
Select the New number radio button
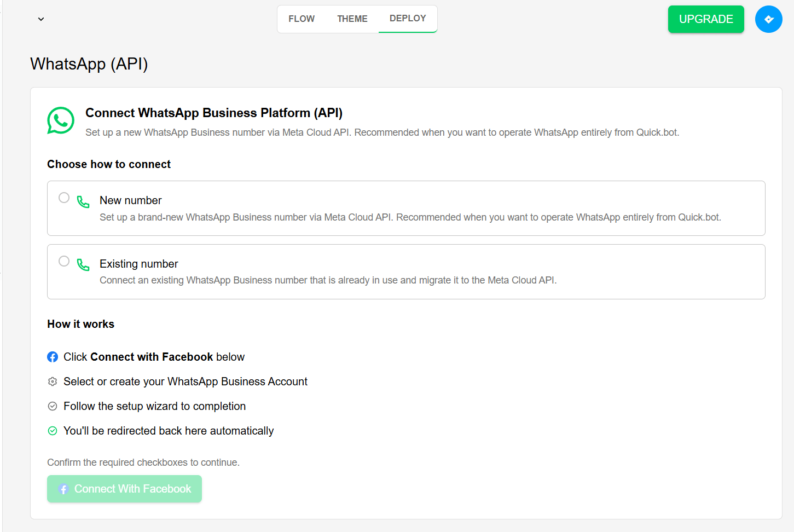tap(64, 198)
